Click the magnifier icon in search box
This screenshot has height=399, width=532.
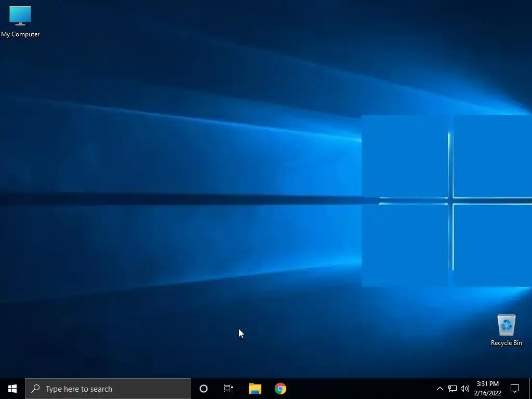tap(35, 389)
